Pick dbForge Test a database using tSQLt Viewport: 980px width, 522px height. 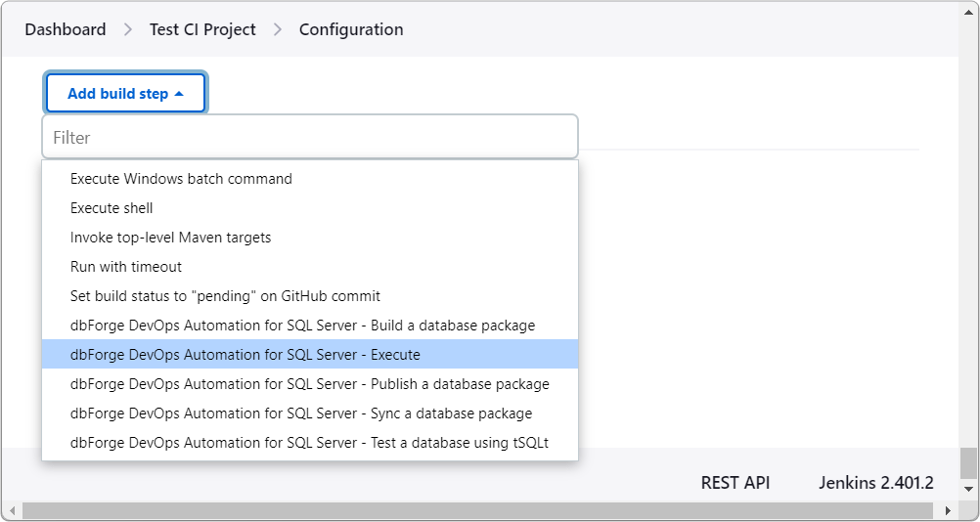pyautogui.click(x=309, y=443)
